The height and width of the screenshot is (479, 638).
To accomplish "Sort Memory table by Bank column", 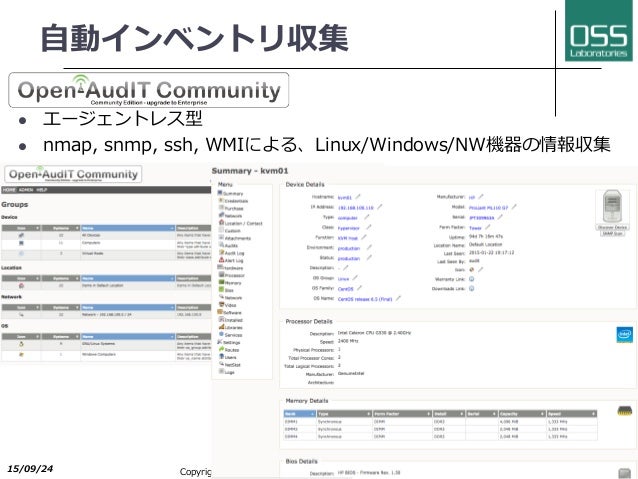I will [x=300, y=414].
